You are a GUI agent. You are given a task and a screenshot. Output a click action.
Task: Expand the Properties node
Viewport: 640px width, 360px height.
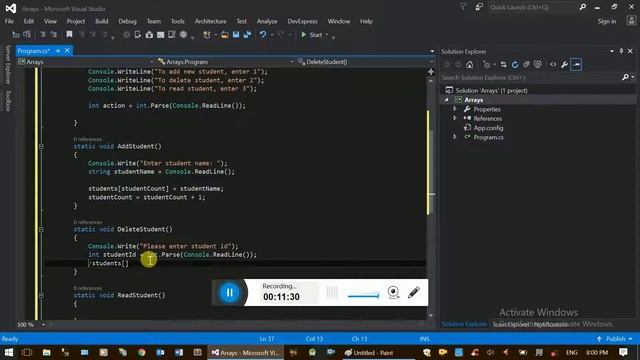click(x=455, y=109)
